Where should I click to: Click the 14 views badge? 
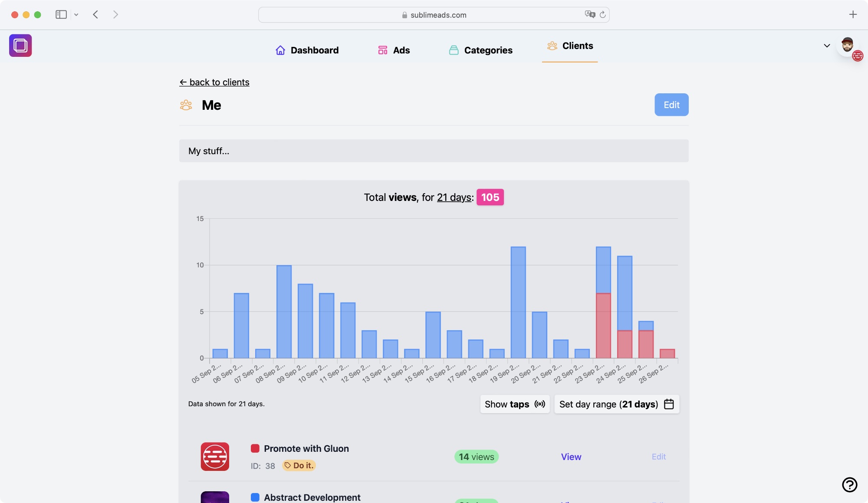click(477, 457)
